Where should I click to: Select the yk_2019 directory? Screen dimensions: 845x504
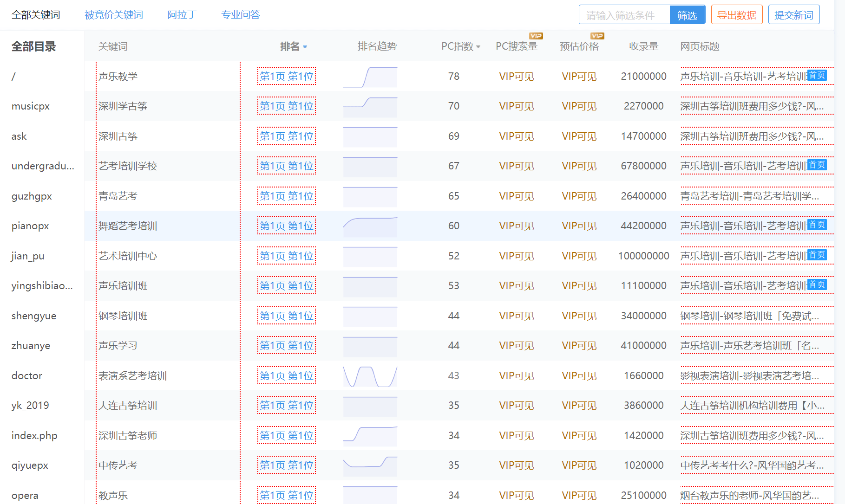pos(30,406)
